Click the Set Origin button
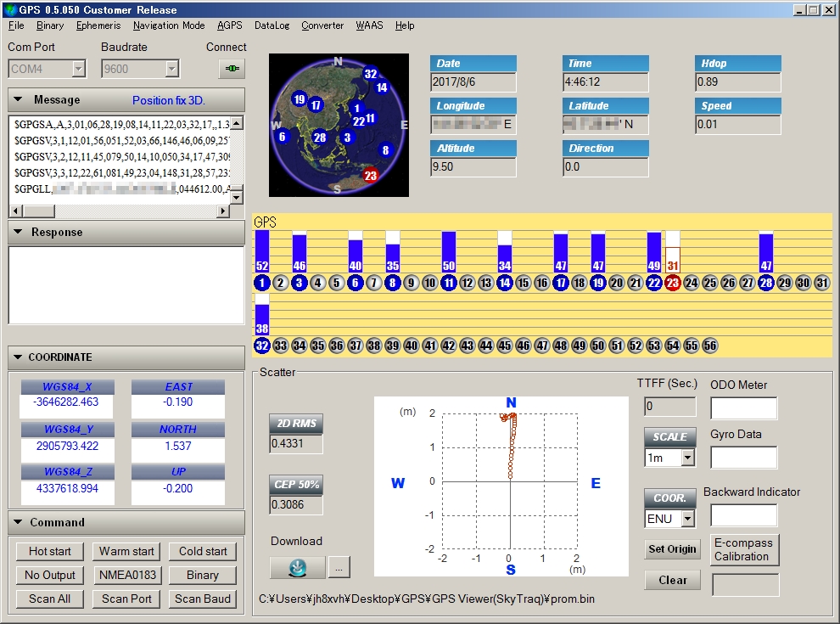840x624 pixels. [x=672, y=549]
